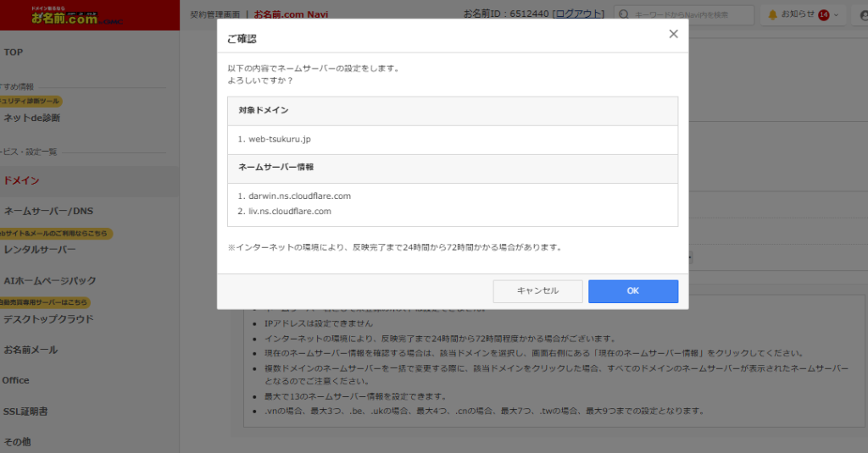Confirm nameserver settings with OK button
Image resolution: width=868 pixels, height=453 pixels.
(x=632, y=291)
